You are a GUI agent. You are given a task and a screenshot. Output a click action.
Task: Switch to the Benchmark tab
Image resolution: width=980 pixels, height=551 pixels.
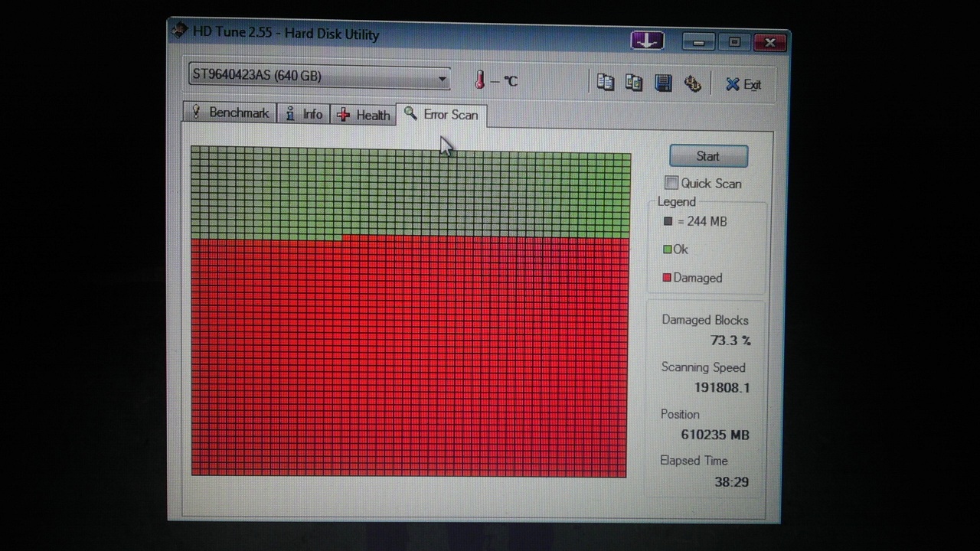(x=230, y=112)
